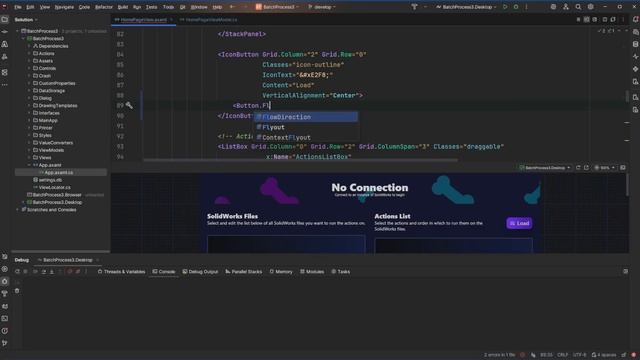Choose FlowDirection from autocomplete list

[x=306, y=117]
